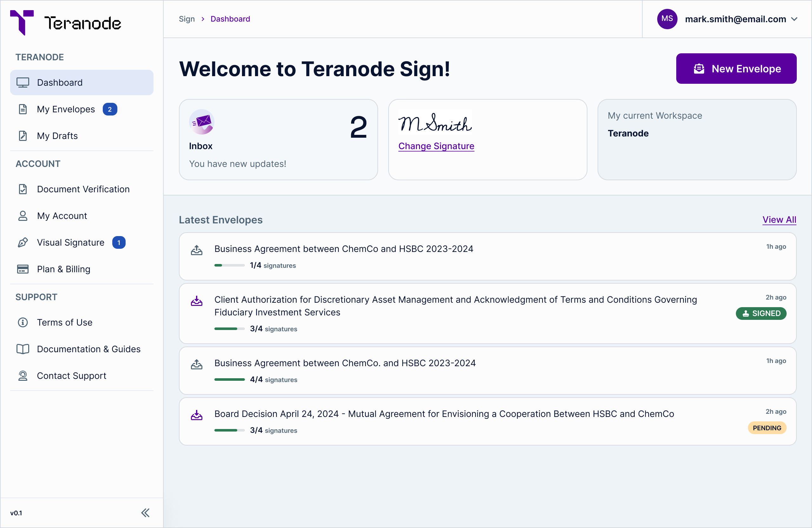
Task: Click the Plan & Billing card icon
Action: [23, 269]
